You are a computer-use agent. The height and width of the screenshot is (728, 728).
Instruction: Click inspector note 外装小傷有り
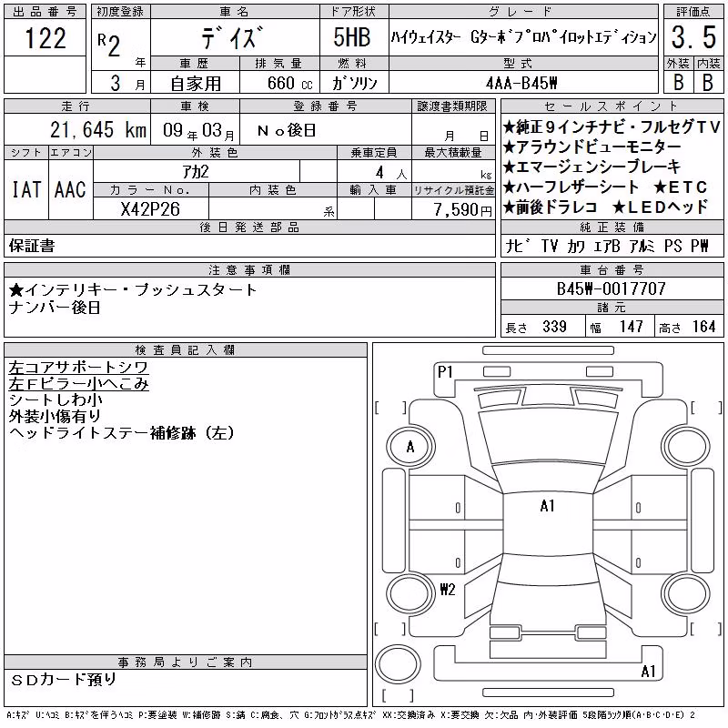55,417
